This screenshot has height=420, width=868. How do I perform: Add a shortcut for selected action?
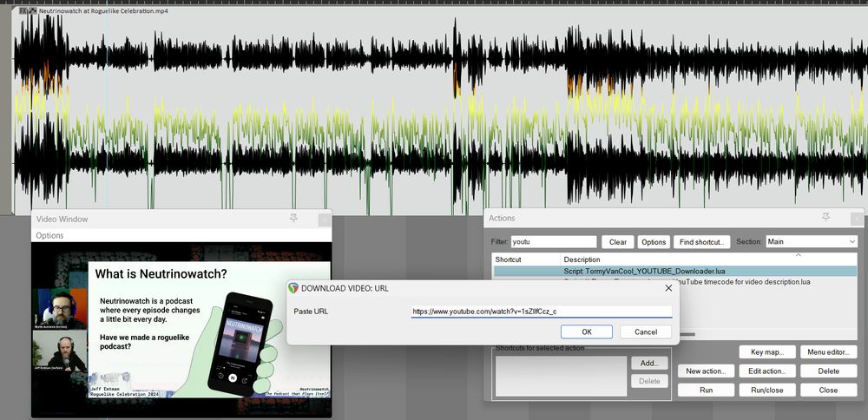[x=649, y=363]
